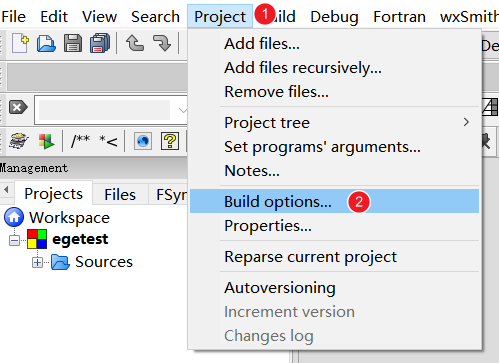Click the Open file toolbar icon
The height and width of the screenshot is (363, 499).
(x=46, y=43)
